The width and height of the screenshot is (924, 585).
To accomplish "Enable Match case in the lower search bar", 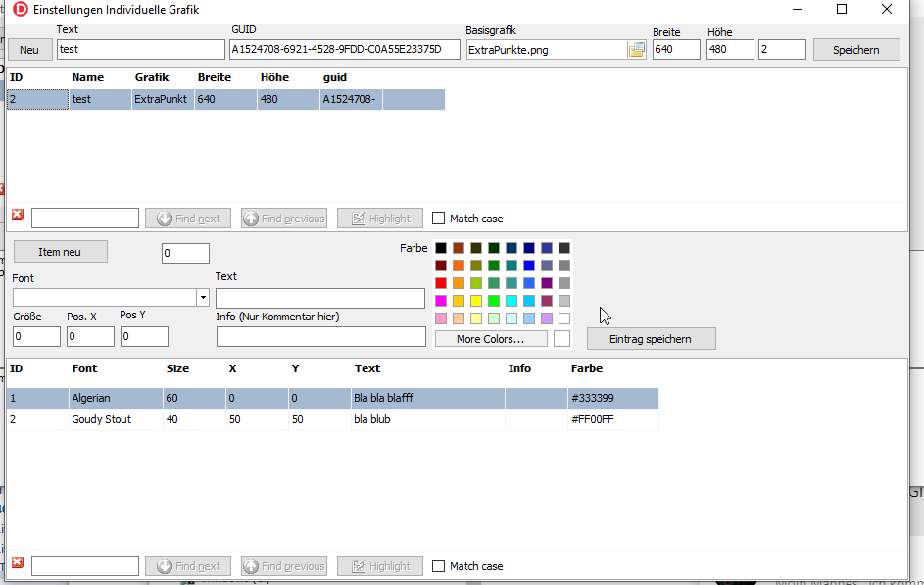I will tap(438, 566).
